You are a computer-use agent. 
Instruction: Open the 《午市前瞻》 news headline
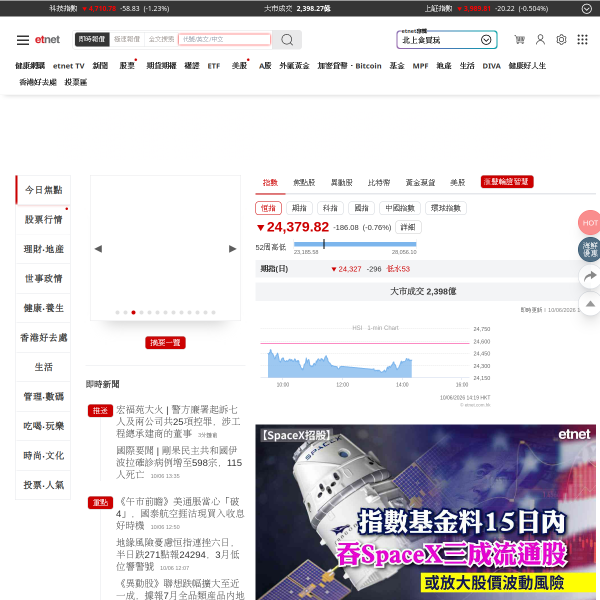click(x=180, y=513)
